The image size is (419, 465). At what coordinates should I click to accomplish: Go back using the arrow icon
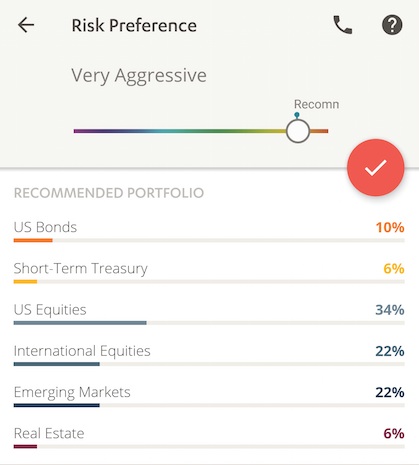click(x=26, y=25)
